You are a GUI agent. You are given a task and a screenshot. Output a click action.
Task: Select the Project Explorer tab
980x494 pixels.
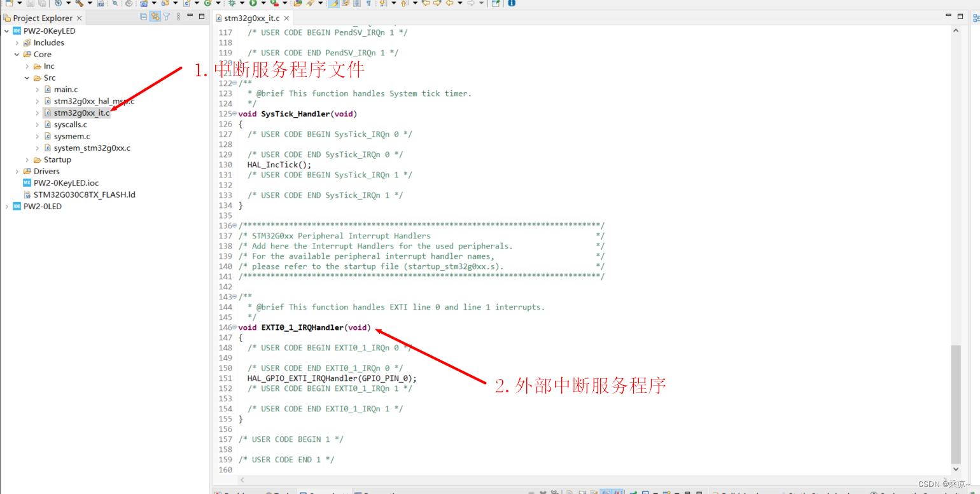pyautogui.click(x=43, y=18)
